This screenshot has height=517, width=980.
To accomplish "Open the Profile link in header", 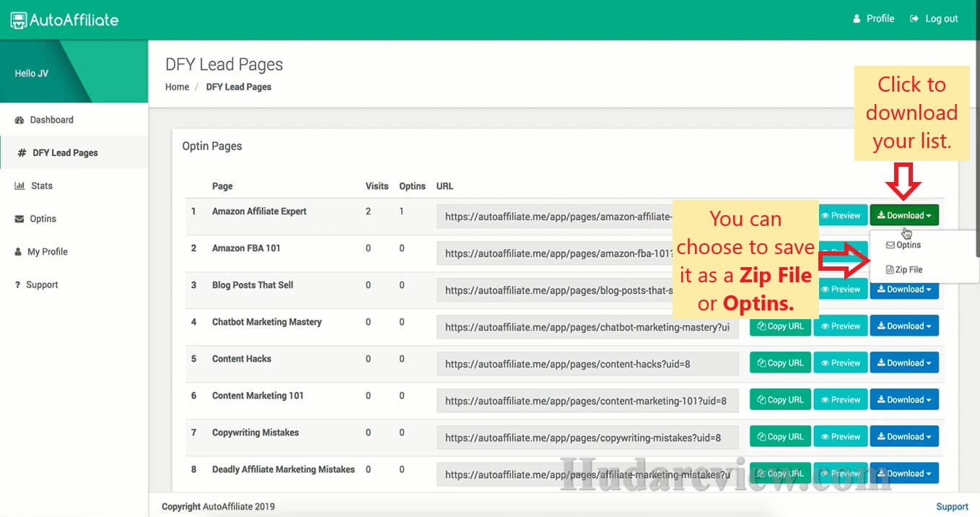I will pos(873,19).
